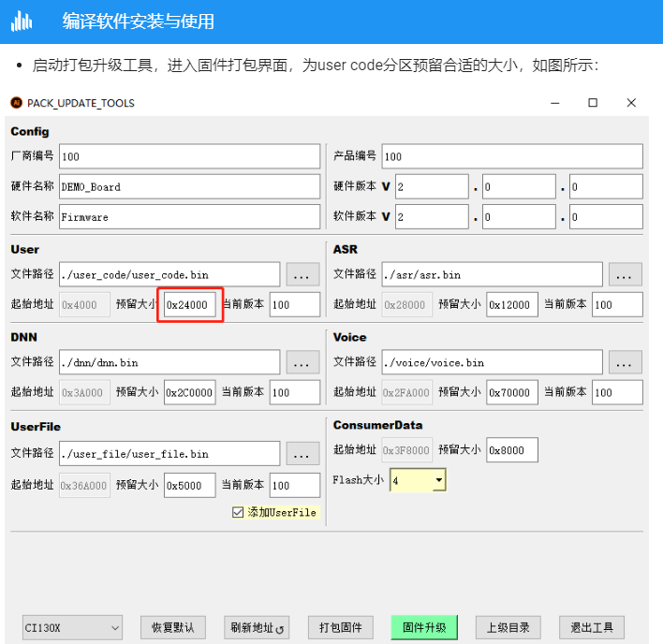Click the 恢复默认 button

click(172, 627)
